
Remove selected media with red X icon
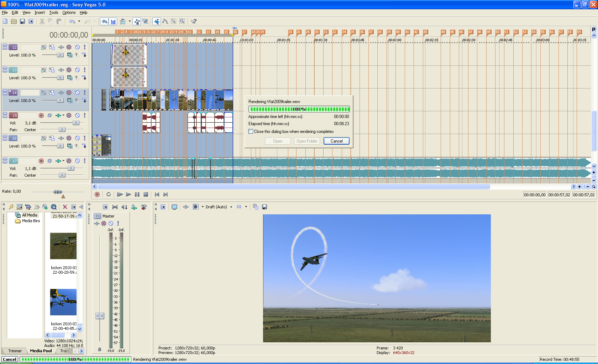pos(65,207)
